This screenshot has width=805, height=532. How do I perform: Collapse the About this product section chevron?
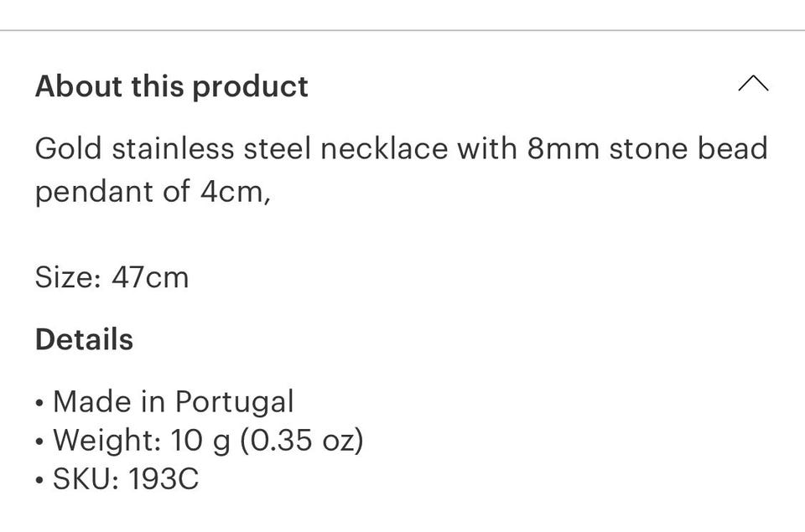(x=753, y=84)
